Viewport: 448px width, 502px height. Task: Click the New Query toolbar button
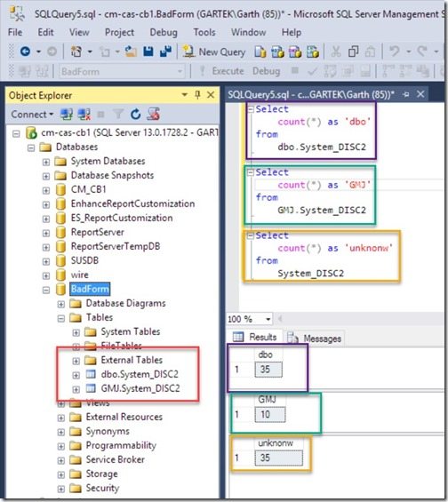[214, 52]
